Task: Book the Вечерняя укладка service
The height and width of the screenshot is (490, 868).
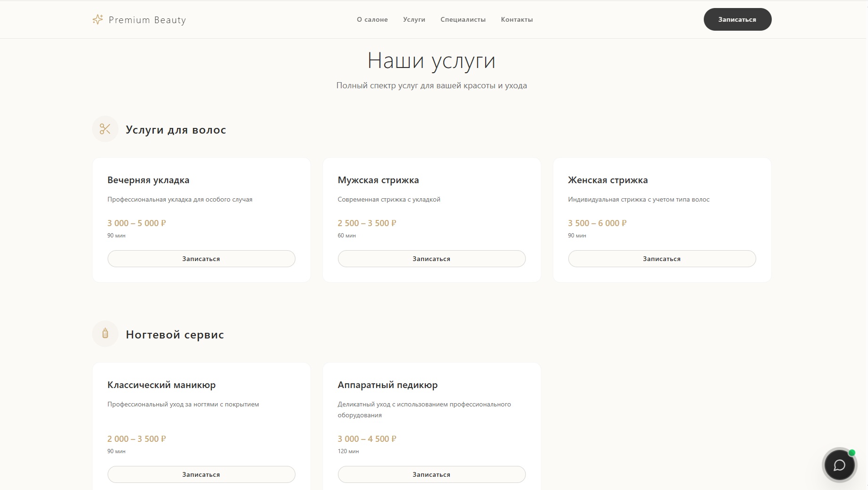Action: 201,259
